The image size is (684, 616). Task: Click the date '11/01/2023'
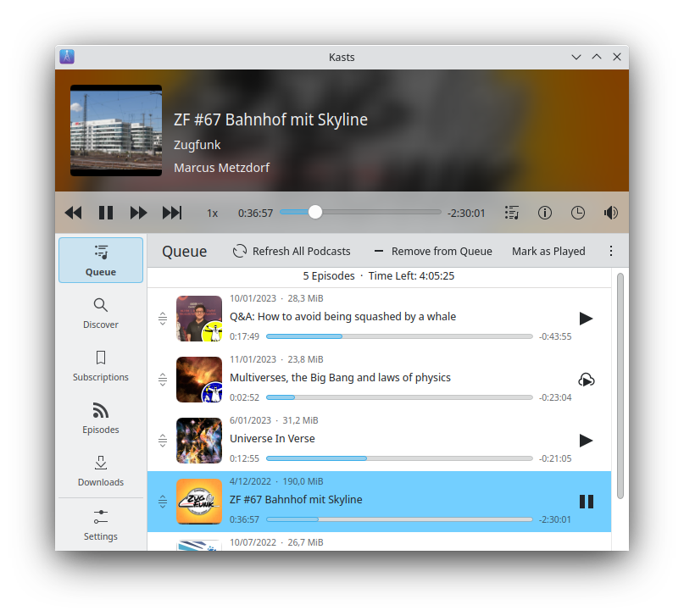(x=253, y=359)
